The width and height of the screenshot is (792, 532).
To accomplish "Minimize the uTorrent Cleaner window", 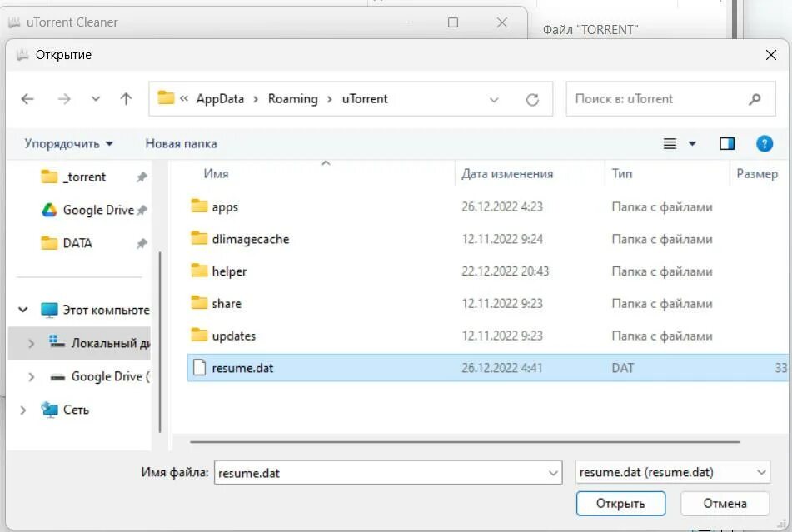I will 405,22.
